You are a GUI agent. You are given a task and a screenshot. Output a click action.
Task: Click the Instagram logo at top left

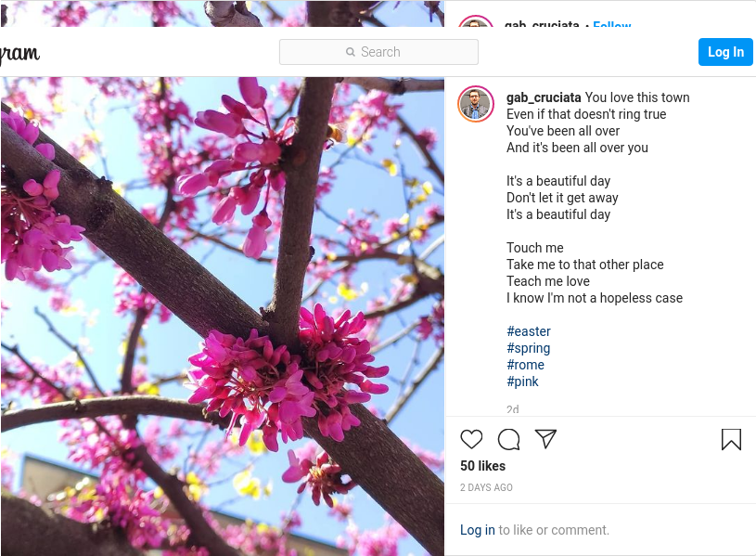(19, 52)
